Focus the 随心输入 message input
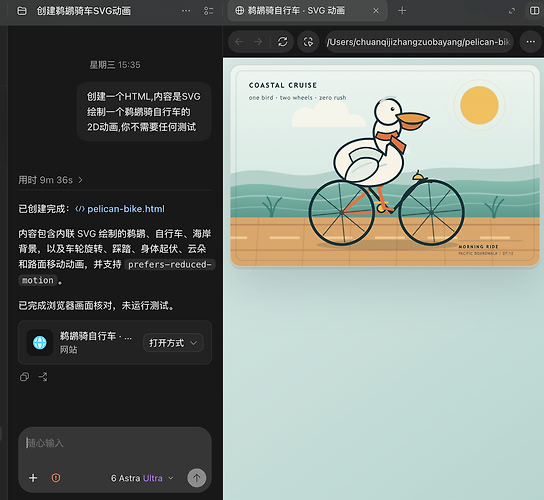 (x=115, y=443)
